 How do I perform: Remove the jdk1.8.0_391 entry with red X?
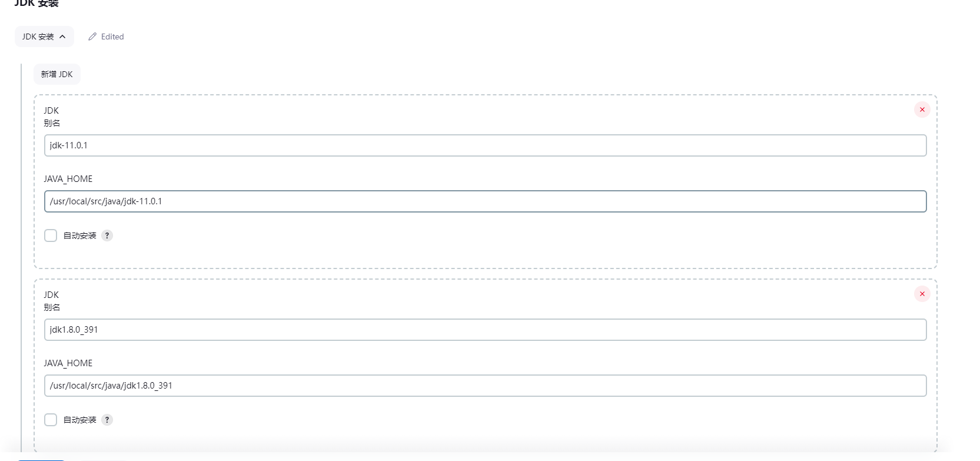click(x=922, y=294)
